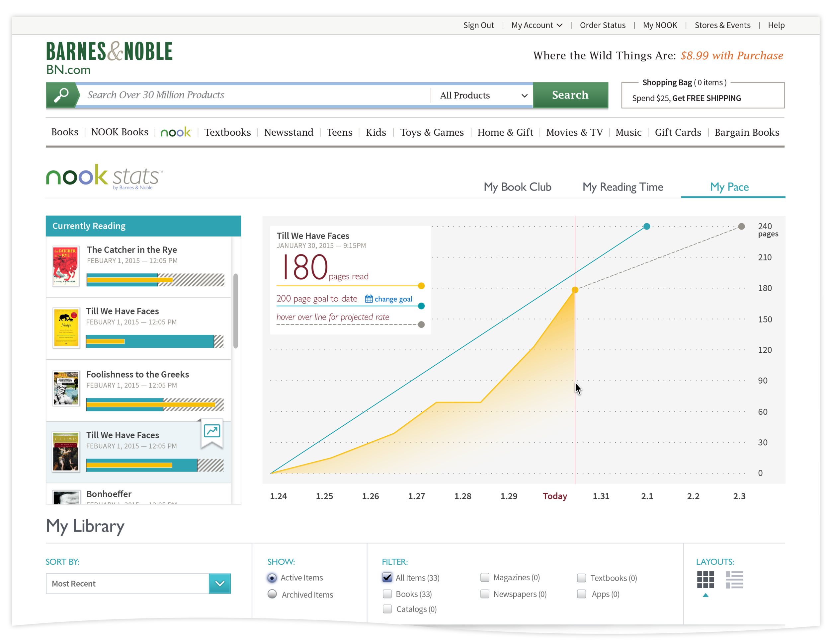This screenshot has height=644, width=830.
Task: Open the Newsstand menu item
Action: (x=289, y=132)
